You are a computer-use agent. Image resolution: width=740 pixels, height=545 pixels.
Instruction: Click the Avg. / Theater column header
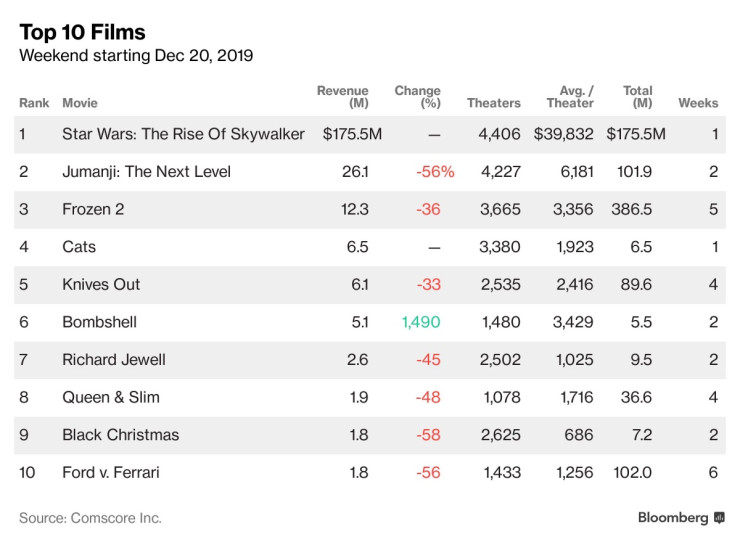pyautogui.click(x=570, y=97)
